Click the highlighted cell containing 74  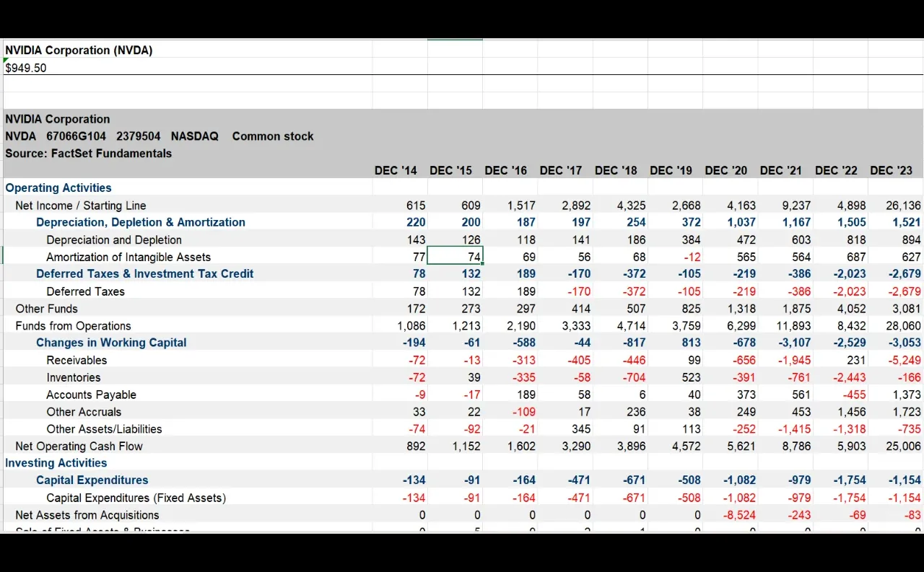(455, 256)
